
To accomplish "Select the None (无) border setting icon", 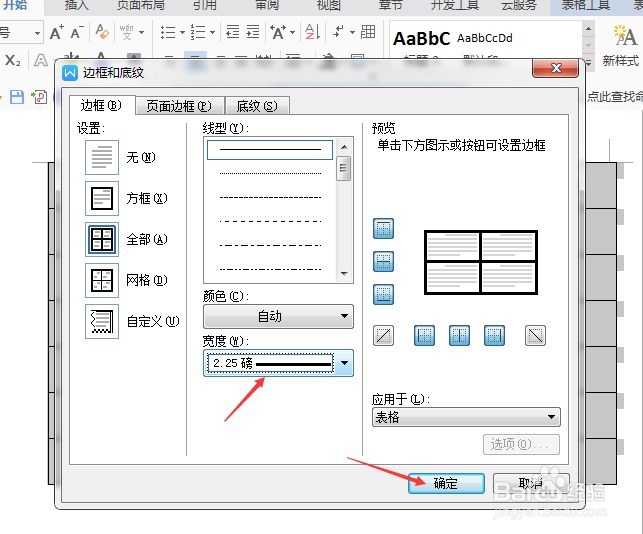I will click(x=102, y=157).
